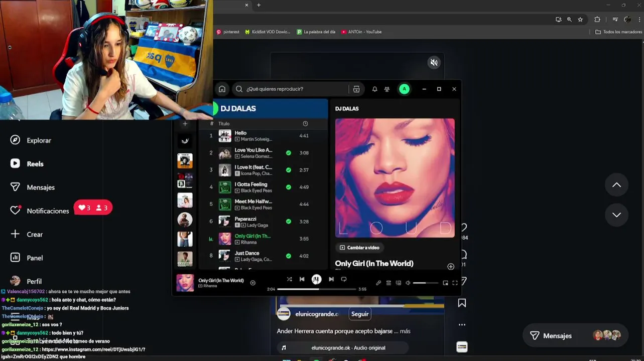Screen dimensions: 644x361
Task: Open 'Todos los marcadores' folder
Action: tap(618, 32)
